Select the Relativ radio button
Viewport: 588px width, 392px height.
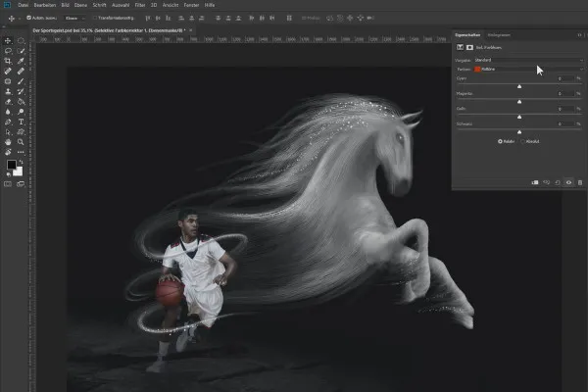500,141
